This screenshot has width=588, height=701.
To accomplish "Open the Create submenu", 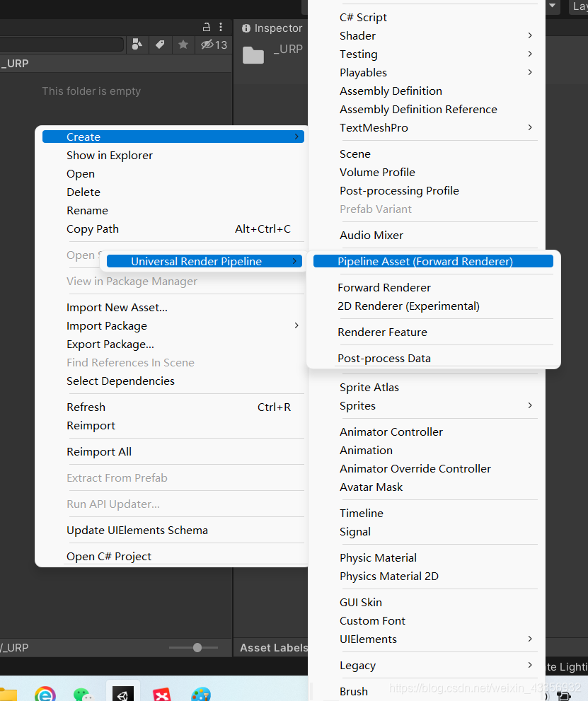I will click(173, 137).
